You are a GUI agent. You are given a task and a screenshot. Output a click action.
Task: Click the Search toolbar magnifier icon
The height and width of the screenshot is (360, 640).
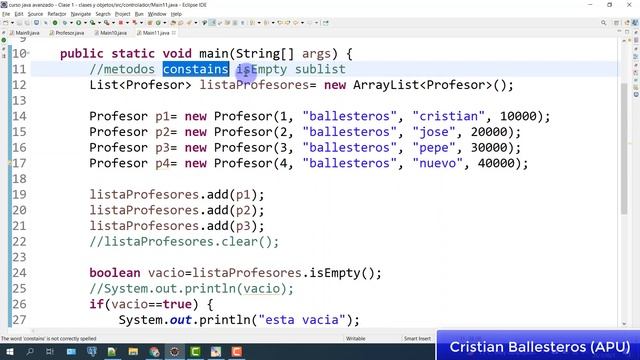click(x=604, y=23)
